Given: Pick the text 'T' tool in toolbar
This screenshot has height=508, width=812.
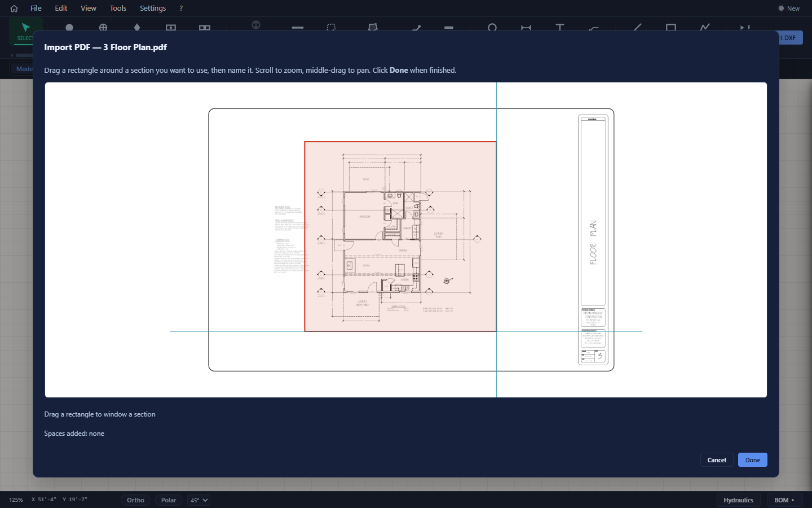Looking at the screenshot, I should (560, 27).
